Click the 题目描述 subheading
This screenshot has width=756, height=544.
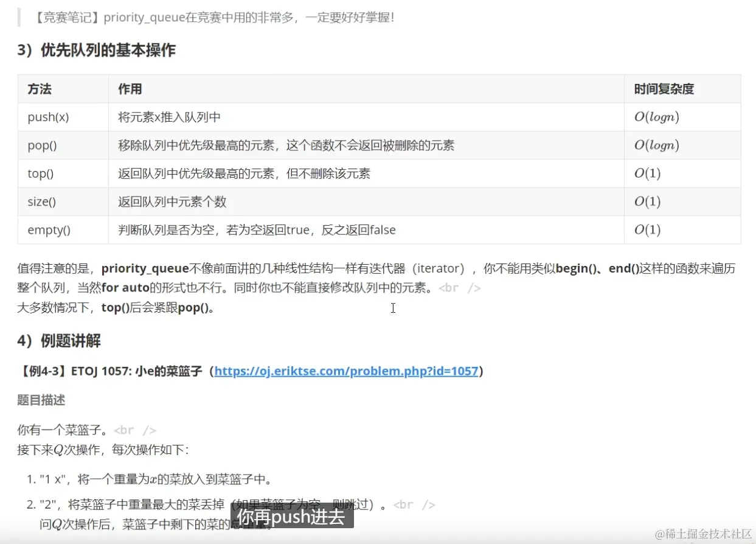pos(41,400)
